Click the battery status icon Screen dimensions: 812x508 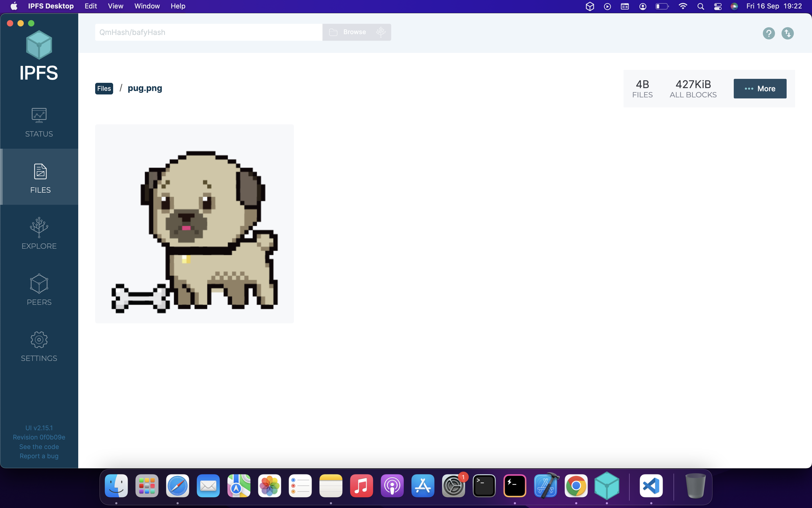[x=662, y=6]
